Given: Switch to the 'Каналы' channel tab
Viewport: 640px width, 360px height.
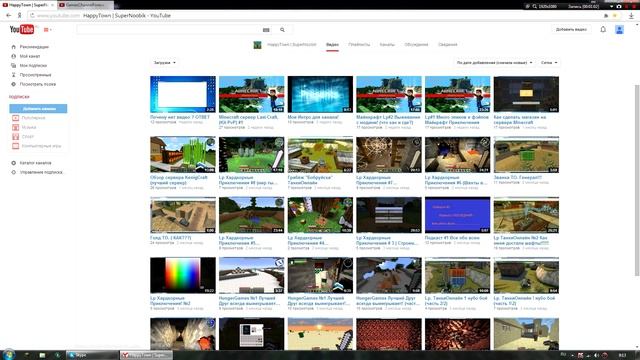Looking at the screenshot, I should (387, 44).
